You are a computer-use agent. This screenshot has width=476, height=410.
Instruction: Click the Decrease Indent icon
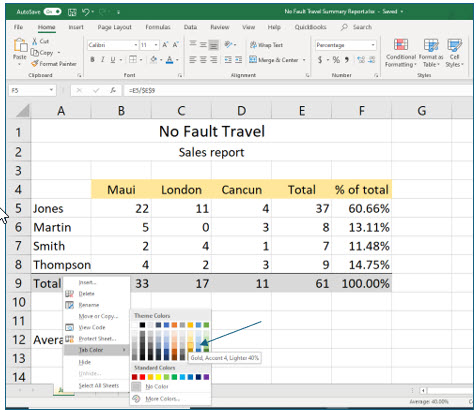pyautogui.click(x=228, y=60)
